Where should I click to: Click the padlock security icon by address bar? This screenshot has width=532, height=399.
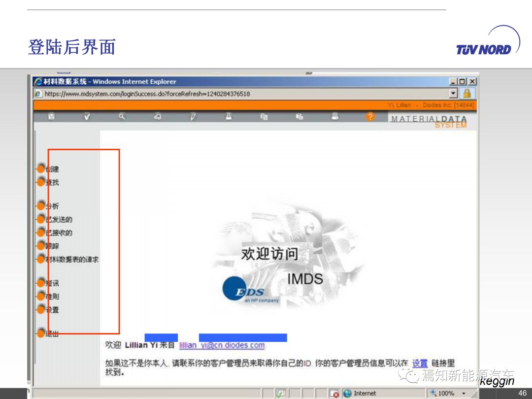coord(466,93)
